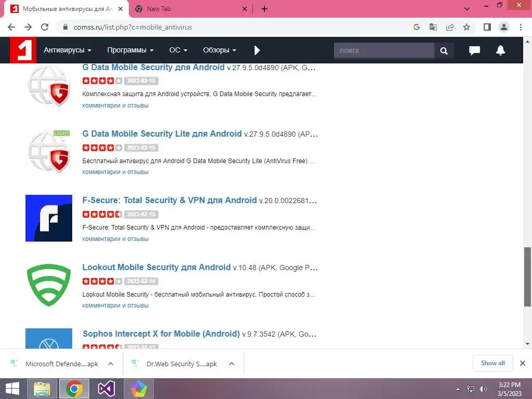Screen dimensions: 532x399
Task: Click Show all downloads button
Action: click(x=493, y=363)
